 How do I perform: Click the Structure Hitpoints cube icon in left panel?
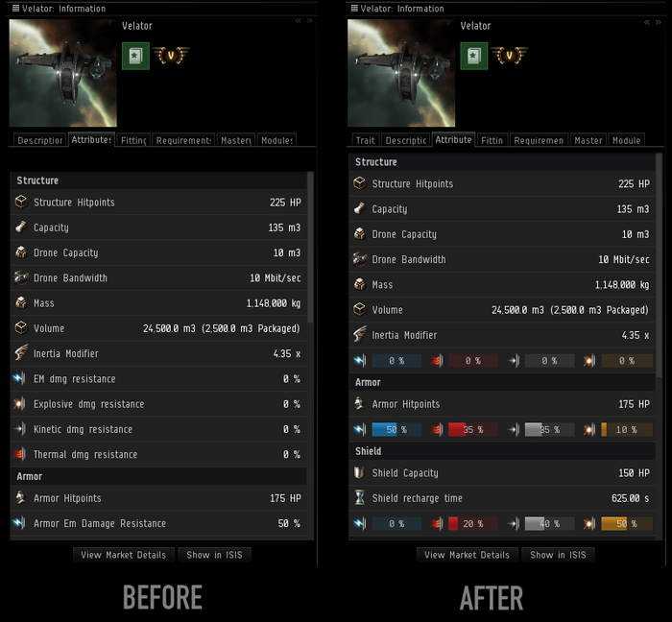click(21, 202)
